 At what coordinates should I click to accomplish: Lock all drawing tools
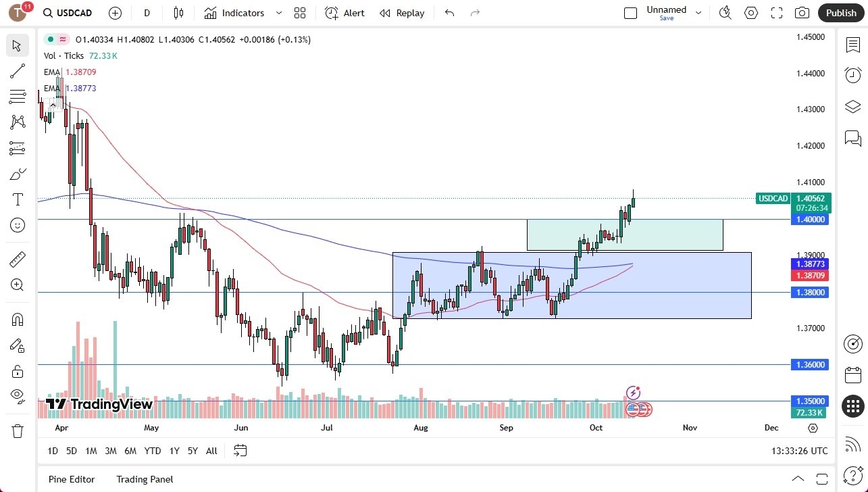pos(17,371)
